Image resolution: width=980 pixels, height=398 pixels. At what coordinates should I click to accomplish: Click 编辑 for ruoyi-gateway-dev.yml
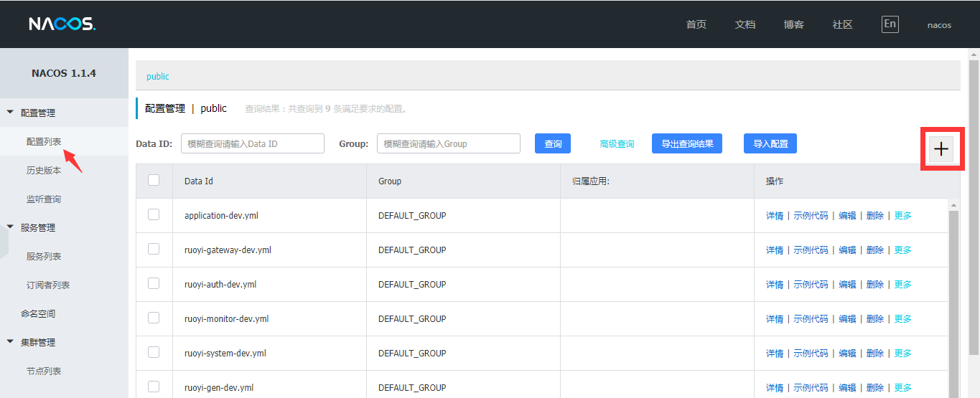[x=848, y=250]
